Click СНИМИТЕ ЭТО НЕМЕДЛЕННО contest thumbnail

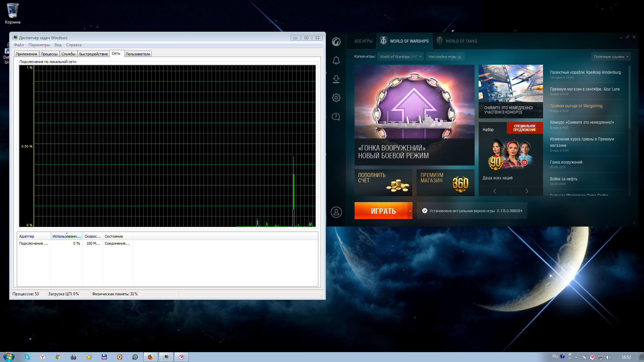tap(511, 91)
